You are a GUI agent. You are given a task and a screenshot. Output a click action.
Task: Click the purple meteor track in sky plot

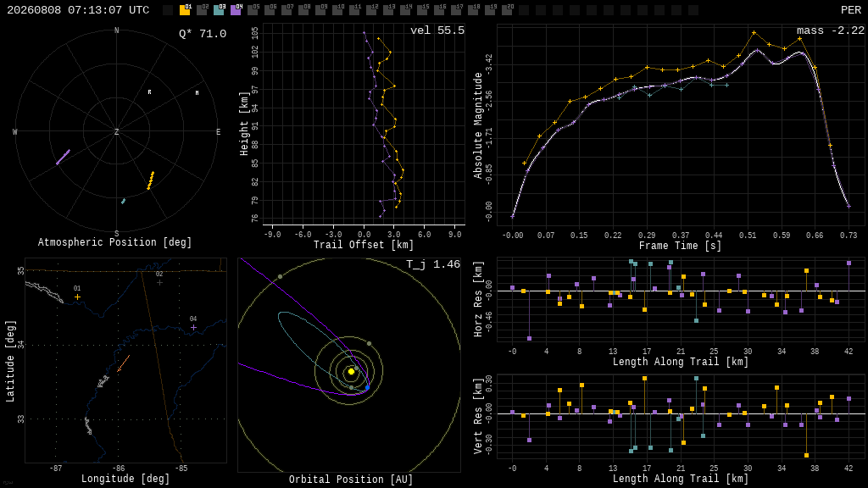pyautogui.click(x=63, y=157)
